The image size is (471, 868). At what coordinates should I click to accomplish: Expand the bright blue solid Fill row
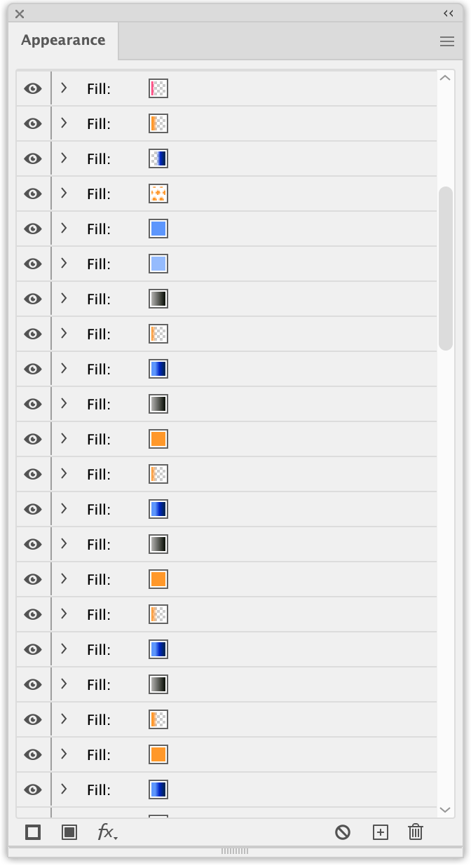[64, 229]
